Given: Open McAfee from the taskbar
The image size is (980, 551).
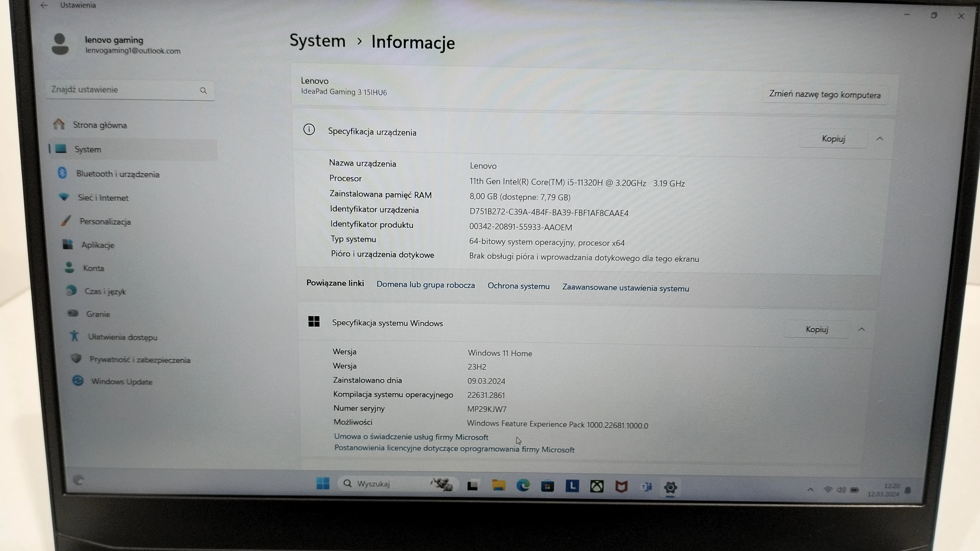Looking at the screenshot, I should (x=621, y=486).
